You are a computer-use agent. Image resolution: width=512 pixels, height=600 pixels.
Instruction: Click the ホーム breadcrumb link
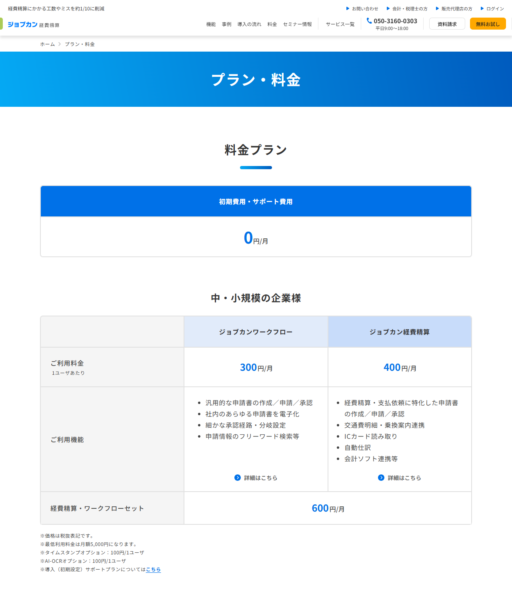coord(47,44)
